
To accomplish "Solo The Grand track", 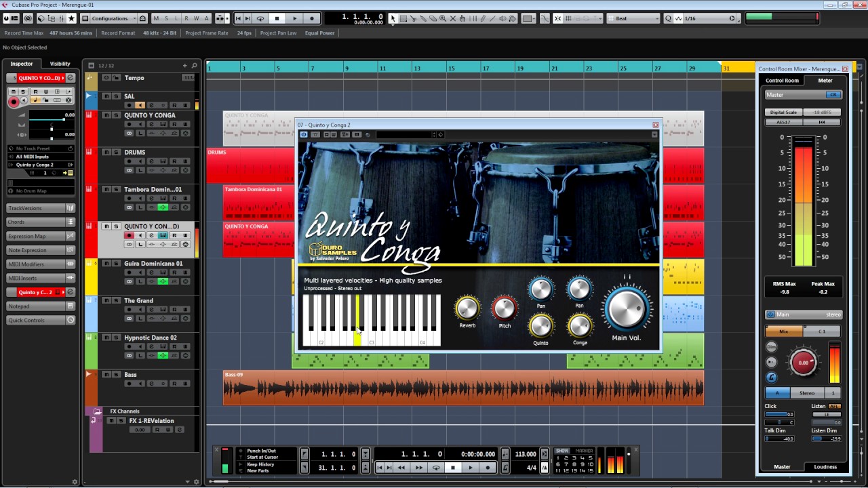I will [116, 301].
